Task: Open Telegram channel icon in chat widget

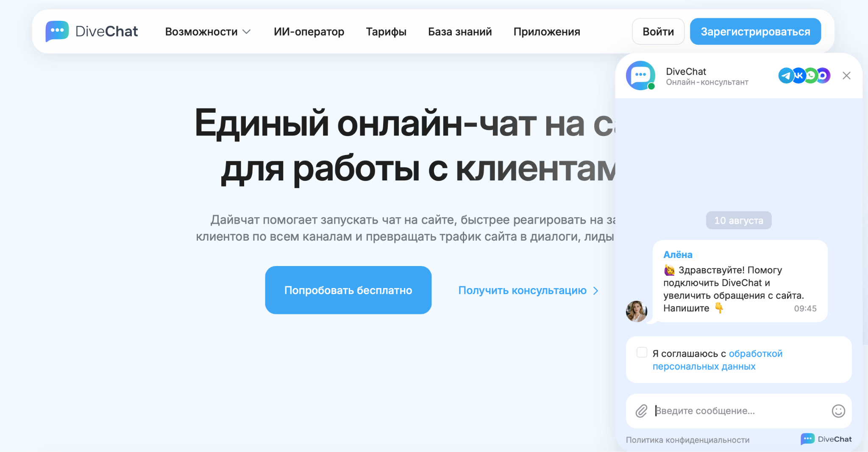Action: (786, 76)
